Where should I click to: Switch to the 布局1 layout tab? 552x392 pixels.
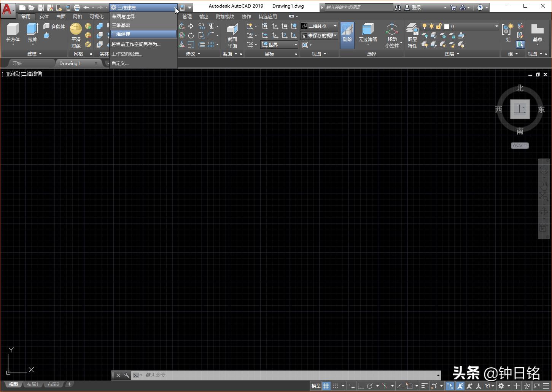coord(33,384)
